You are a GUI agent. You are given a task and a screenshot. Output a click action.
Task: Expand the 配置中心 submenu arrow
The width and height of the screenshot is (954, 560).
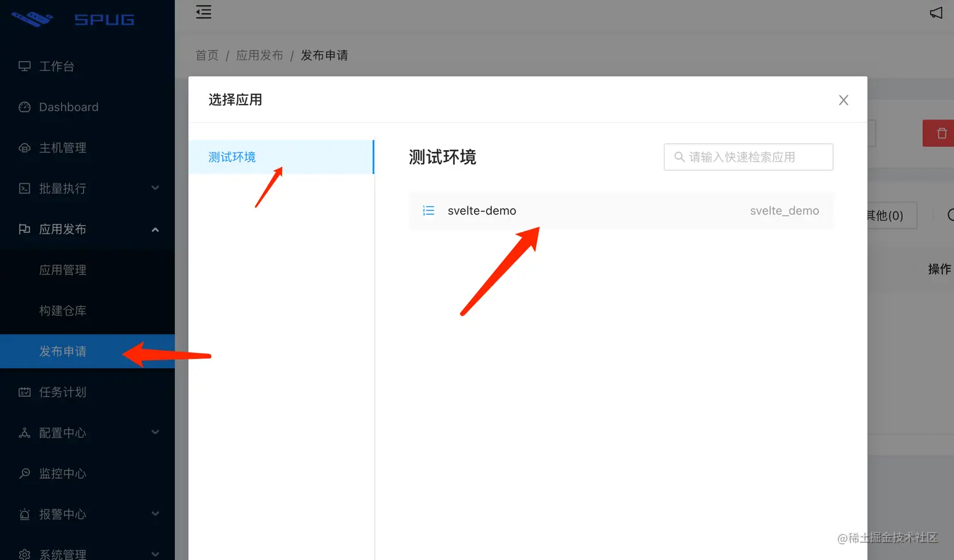pyautogui.click(x=155, y=432)
